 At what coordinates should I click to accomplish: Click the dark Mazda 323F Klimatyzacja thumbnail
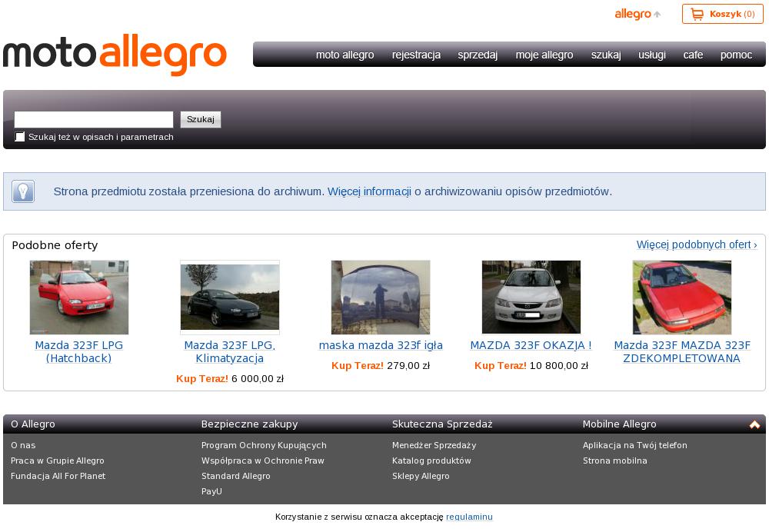[x=230, y=297]
